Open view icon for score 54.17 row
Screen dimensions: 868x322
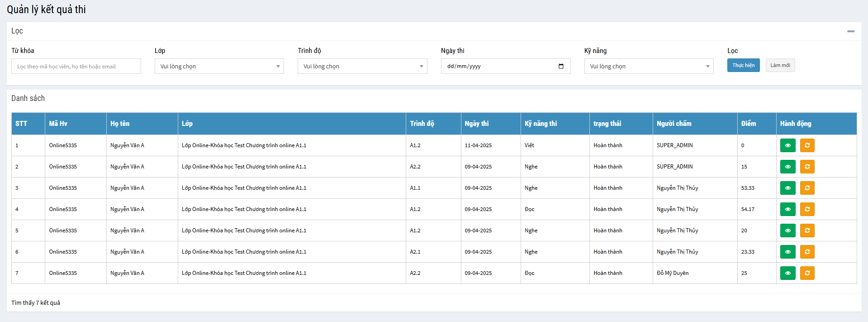tap(787, 209)
